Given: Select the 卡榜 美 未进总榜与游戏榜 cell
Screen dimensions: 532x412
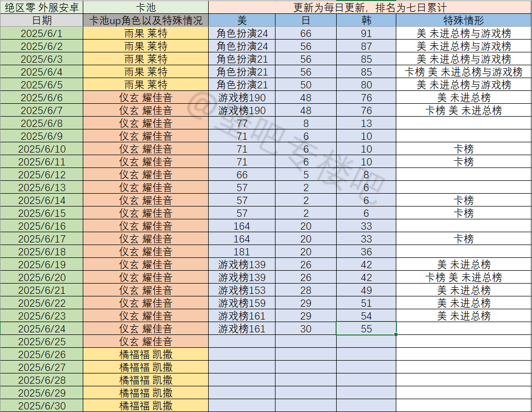Looking at the screenshot, I should [464, 72].
